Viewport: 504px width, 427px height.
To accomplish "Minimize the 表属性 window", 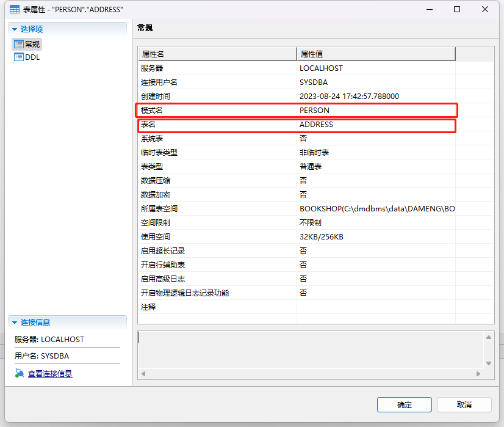I will [430, 9].
